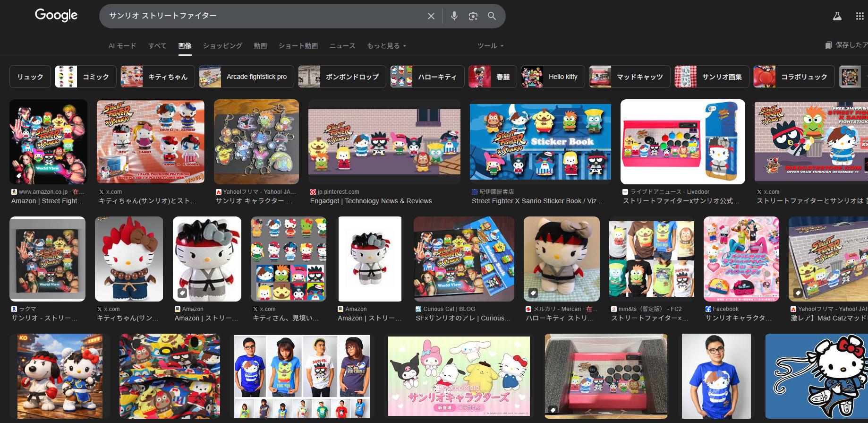Viewport: 868px width, 423px height.
Task: Open the ニュース tab
Action: tap(342, 46)
